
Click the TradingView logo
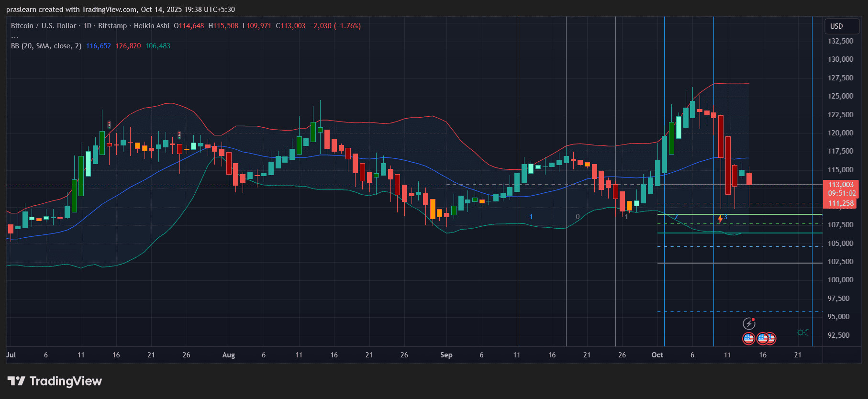[55, 381]
